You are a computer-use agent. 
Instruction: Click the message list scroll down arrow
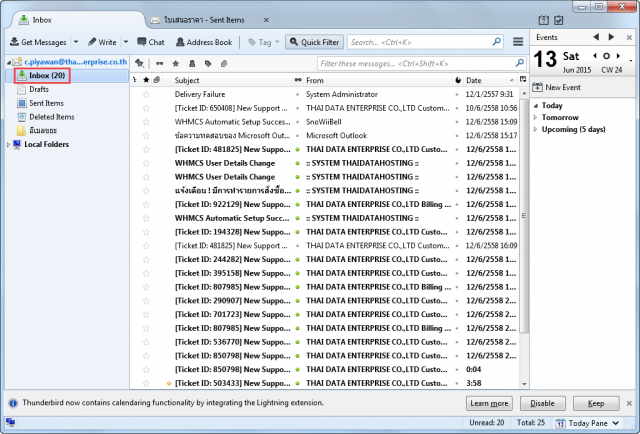[524, 384]
